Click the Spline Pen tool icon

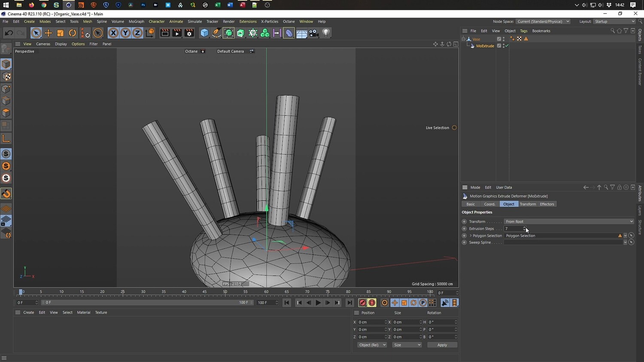(x=217, y=33)
